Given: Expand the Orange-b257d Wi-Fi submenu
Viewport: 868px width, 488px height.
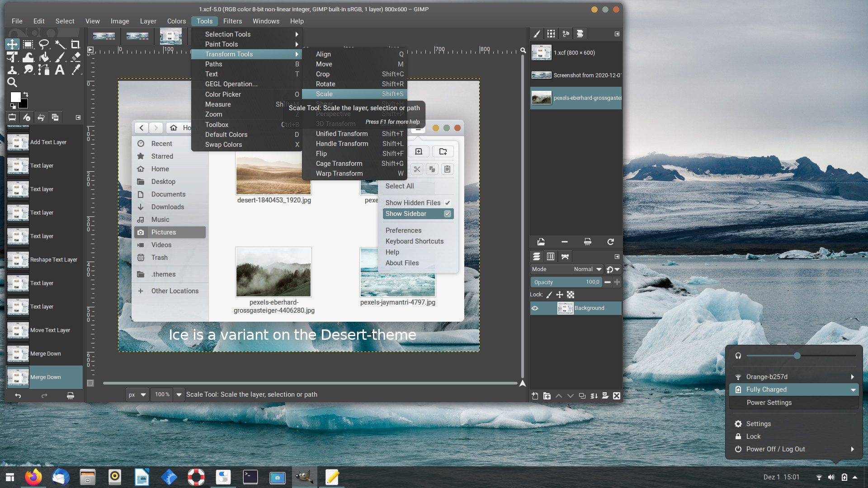Looking at the screenshot, I should [852, 377].
